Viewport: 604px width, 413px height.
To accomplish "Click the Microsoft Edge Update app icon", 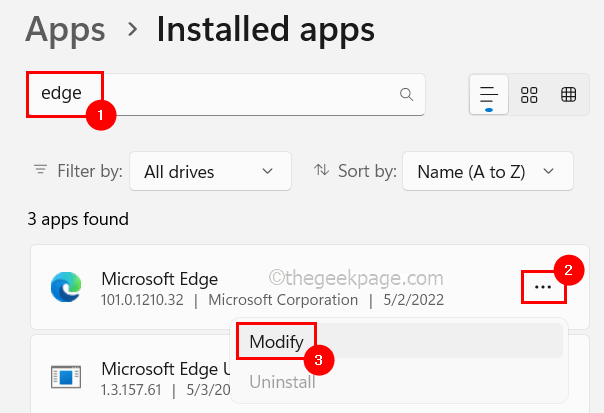I will coord(66,375).
